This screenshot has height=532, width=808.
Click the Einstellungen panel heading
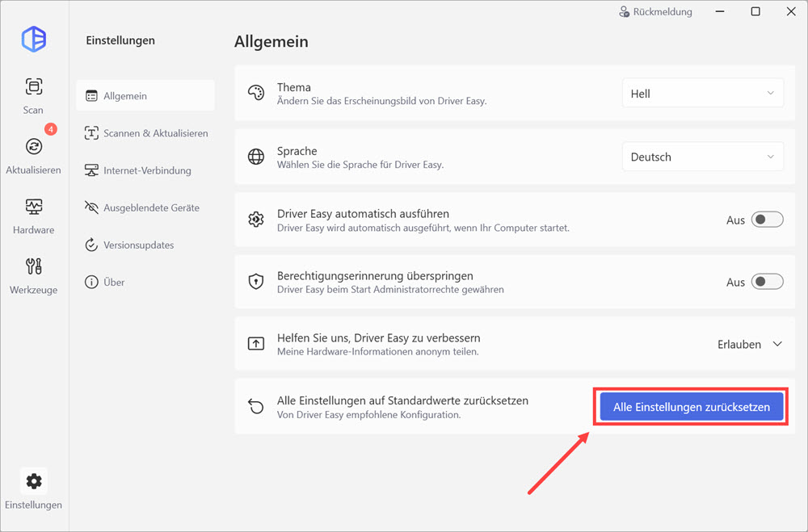point(120,40)
